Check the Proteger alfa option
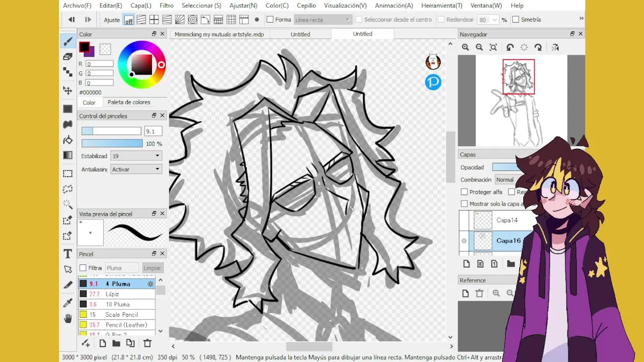This screenshot has height=362, width=644. click(x=464, y=192)
